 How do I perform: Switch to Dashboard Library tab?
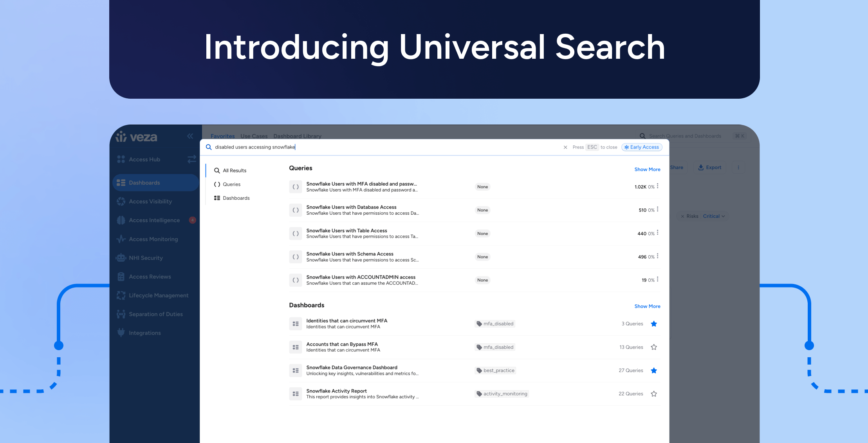pos(298,136)
